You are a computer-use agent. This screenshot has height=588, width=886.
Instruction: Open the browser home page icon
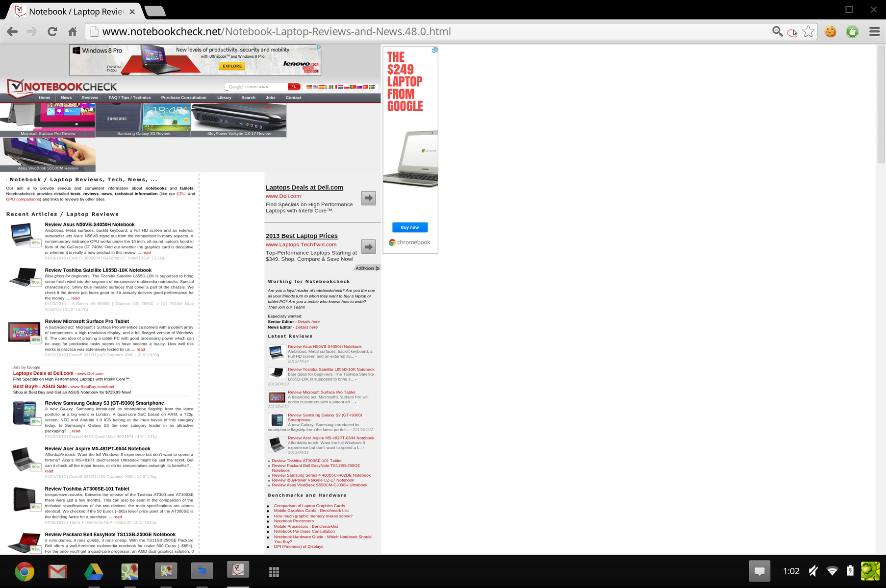[73, 32]
